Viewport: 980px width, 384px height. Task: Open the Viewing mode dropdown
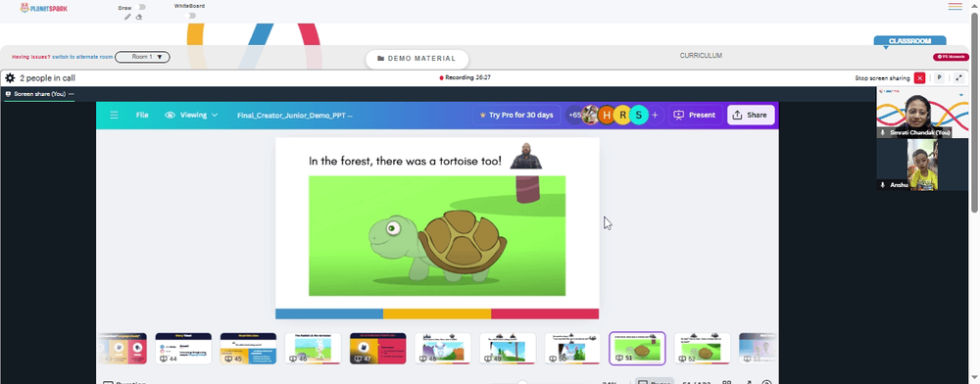[x=192, y=115]
